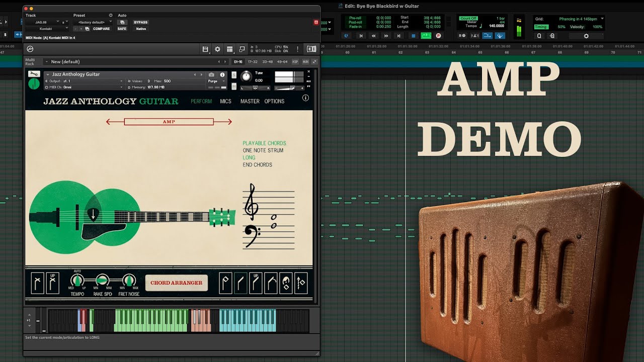Open Kontakt save menu disk icon
Screen dimensions: 644x362
point(205,49)
